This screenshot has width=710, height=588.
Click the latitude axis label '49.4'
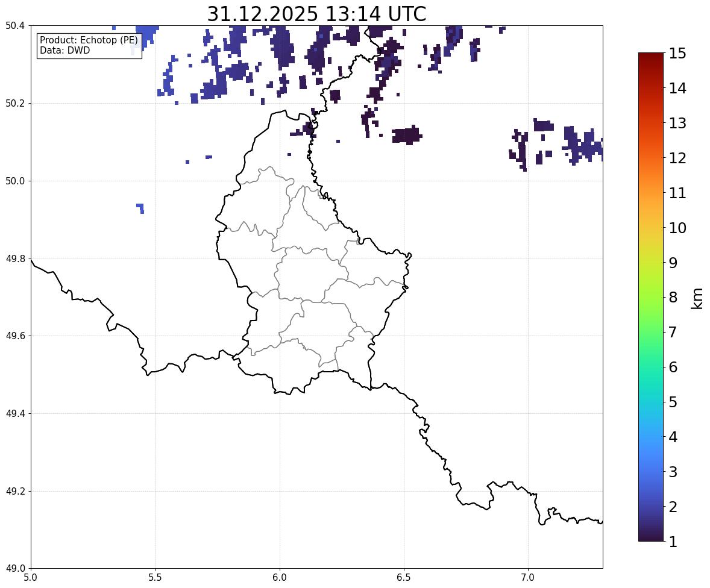[15, 414]
